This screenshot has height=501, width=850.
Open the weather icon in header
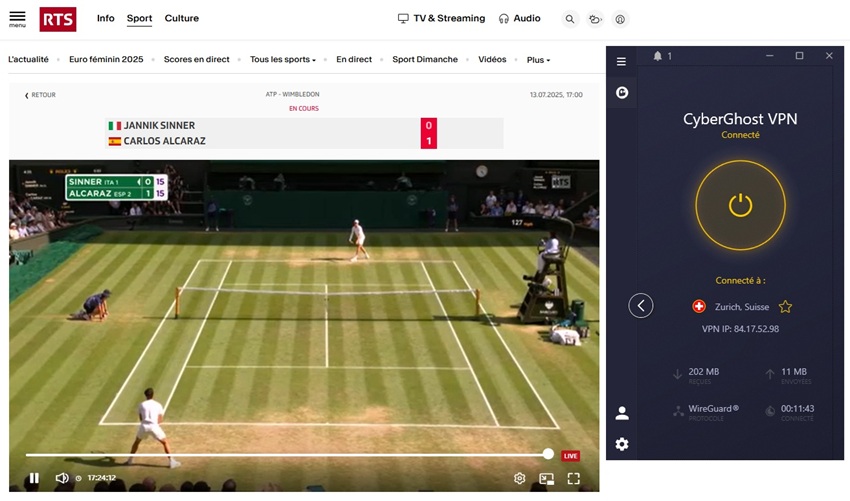point(595,19)
